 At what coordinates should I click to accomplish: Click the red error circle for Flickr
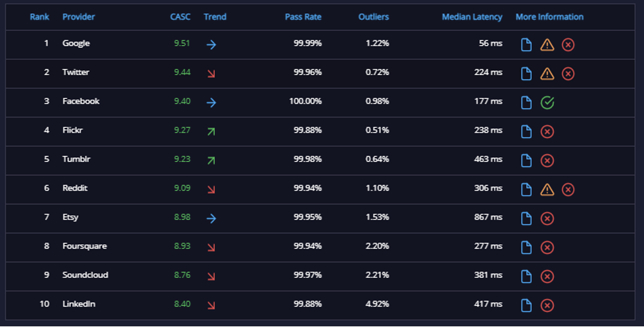547,131
